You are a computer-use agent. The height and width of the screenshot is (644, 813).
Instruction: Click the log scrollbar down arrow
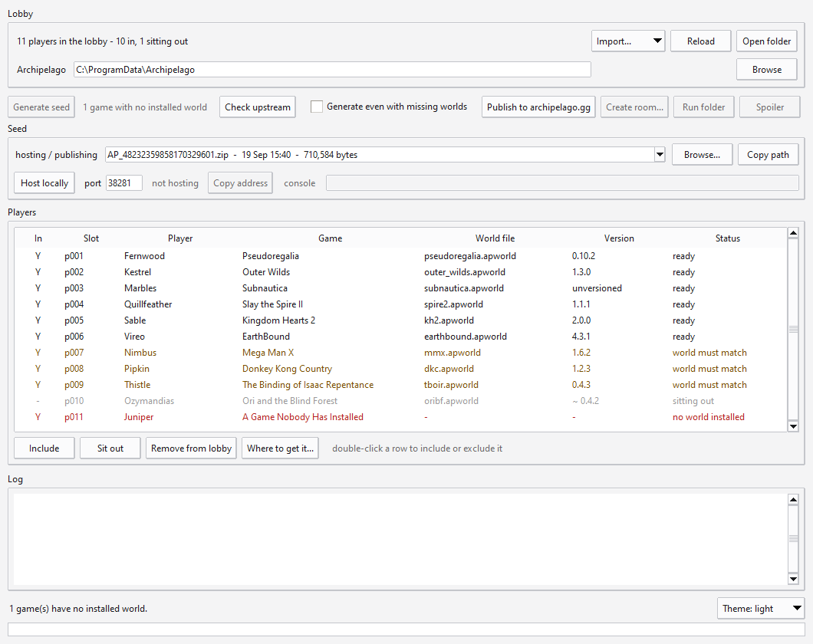tap(793, 579)
